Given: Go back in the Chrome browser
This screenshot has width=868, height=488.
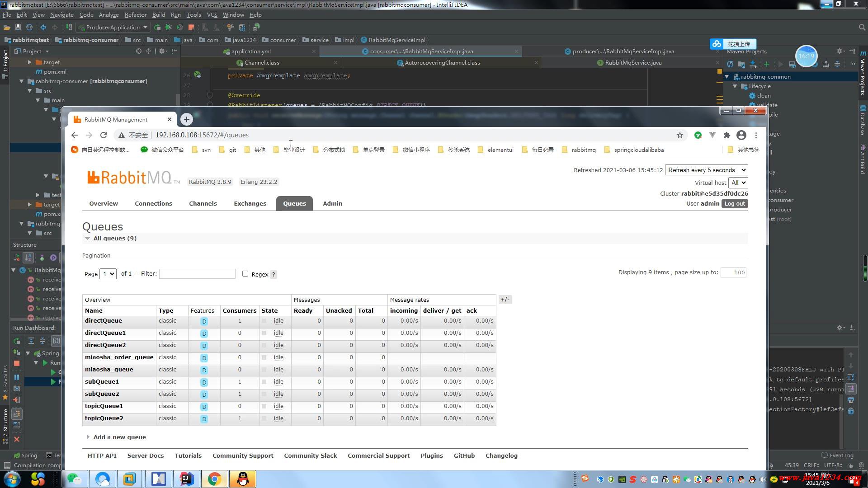Looking at the screenshot, I should [75, 135].
